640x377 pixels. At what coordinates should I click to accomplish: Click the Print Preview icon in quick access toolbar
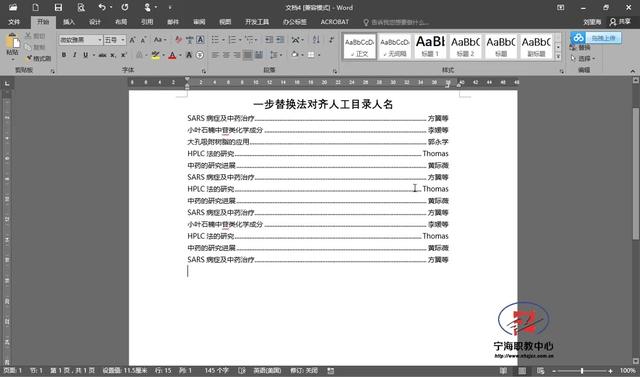(x=81, y=7)
